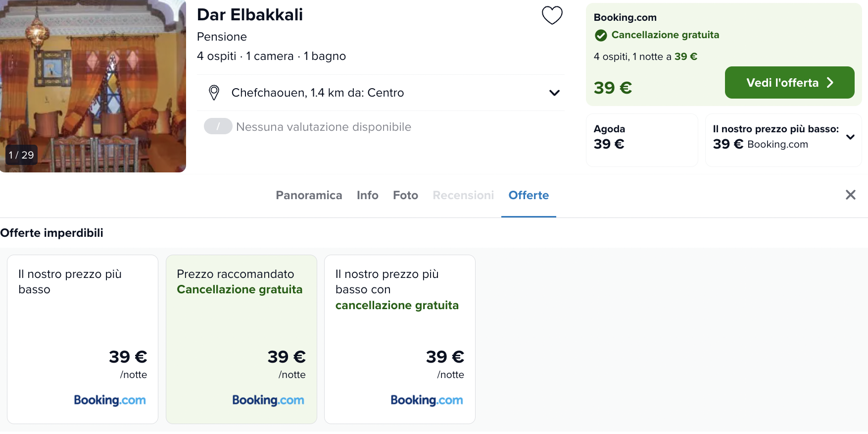Open the Foto tab
This screenshot has height=434, width=868.
click(405, 195)
